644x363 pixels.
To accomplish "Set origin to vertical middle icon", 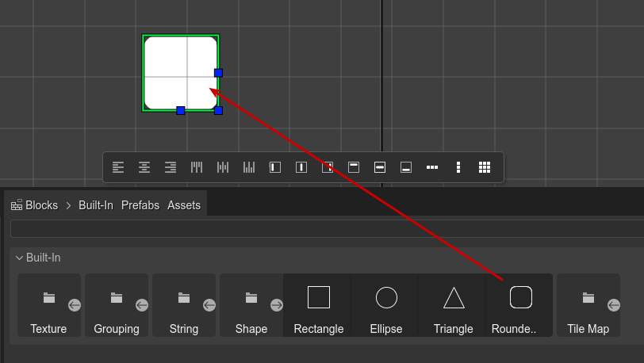I will 380,167.
